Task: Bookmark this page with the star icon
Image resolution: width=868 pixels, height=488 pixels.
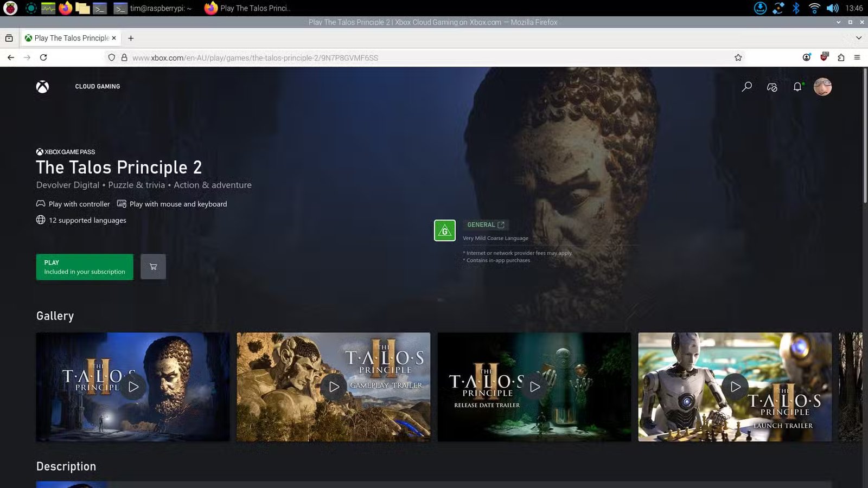Action: [737, 57]
